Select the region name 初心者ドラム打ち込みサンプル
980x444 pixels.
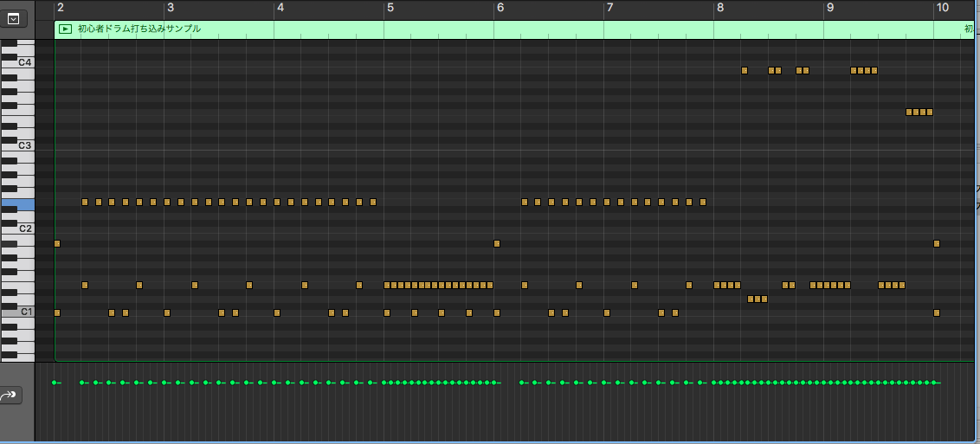[x=139, y=29]
